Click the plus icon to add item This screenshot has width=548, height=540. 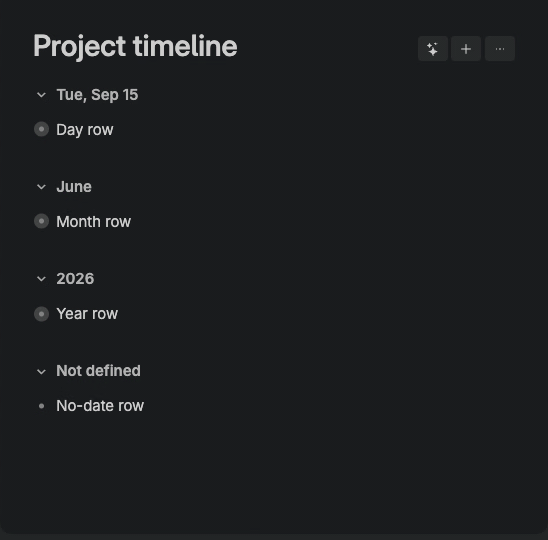click(466, 49)
